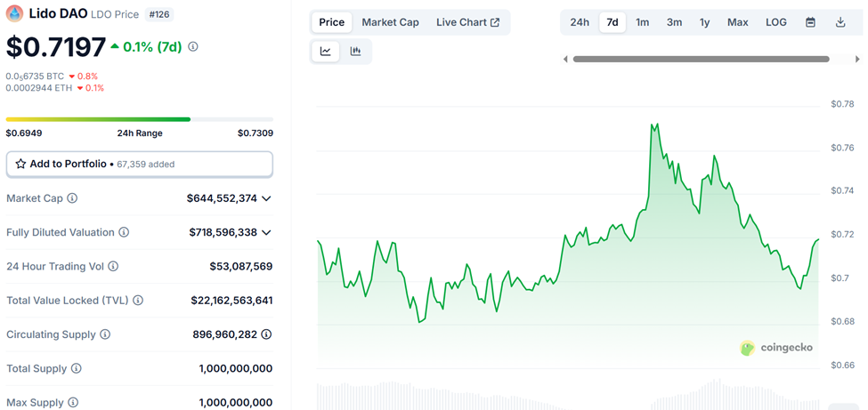Click the $718,596,338 valuation value
The image size is (868, 410).
[223, 232]
